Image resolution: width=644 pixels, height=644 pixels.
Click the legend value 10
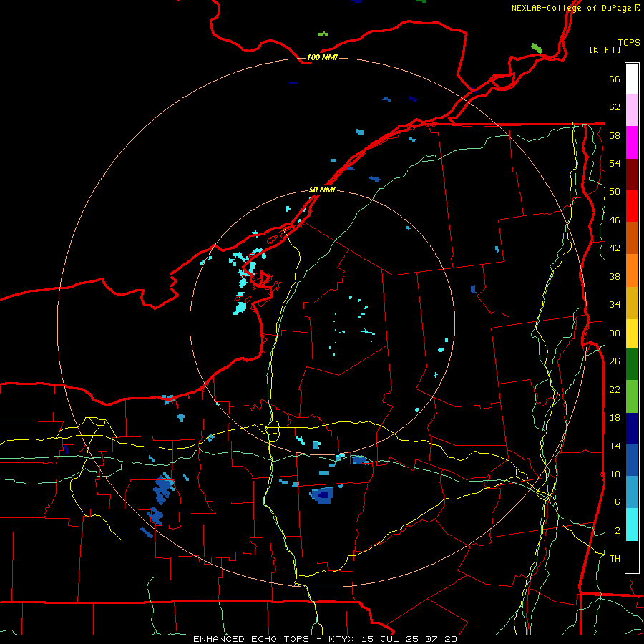coord(615,474)
